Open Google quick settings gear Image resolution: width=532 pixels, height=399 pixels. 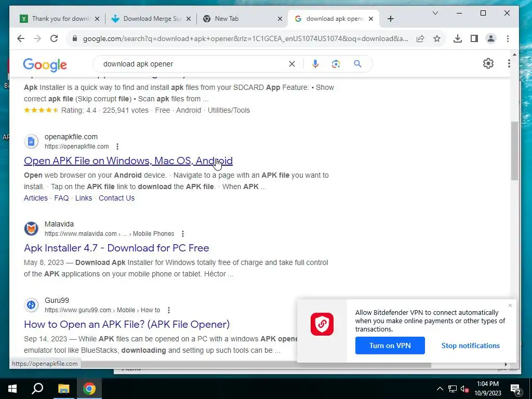488,63
